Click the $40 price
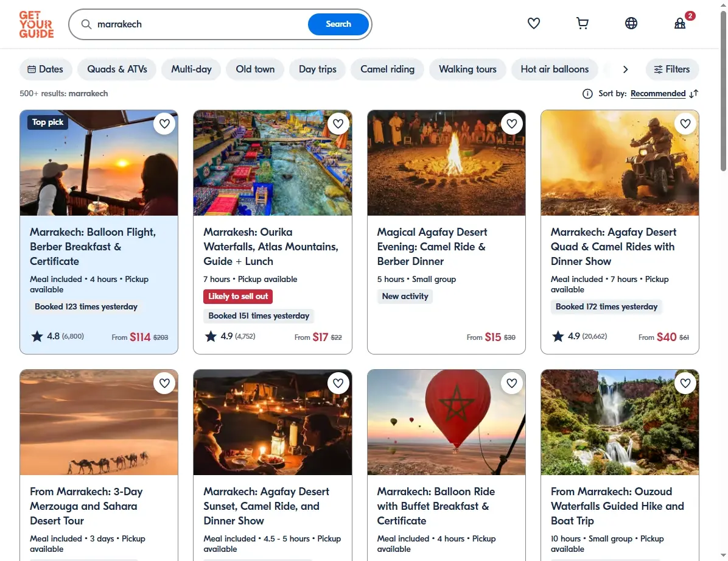 [667, 337]
